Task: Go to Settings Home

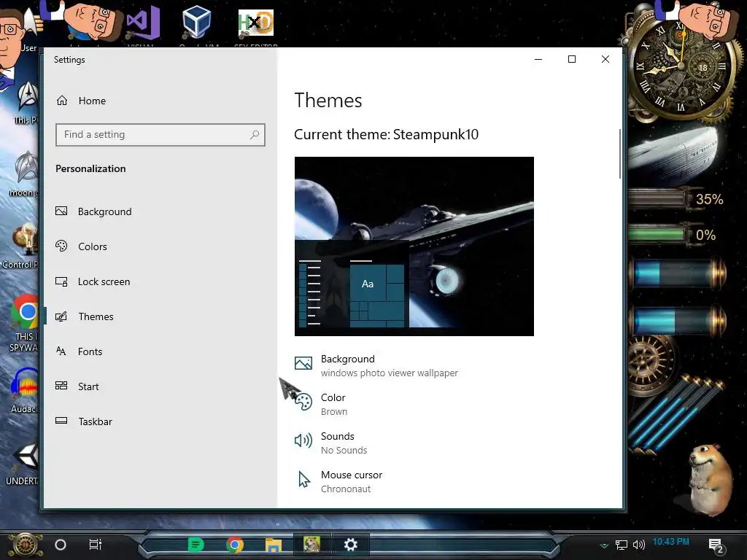Action: (x=81, y=101)
